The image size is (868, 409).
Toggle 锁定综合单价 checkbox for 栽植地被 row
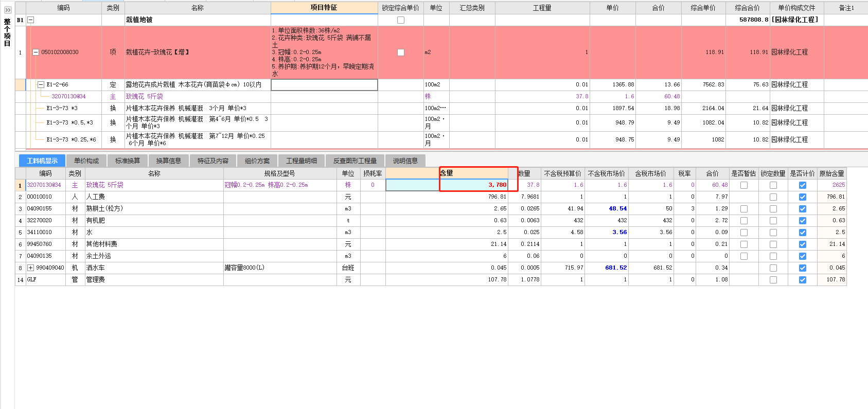[x=401, y=20]
